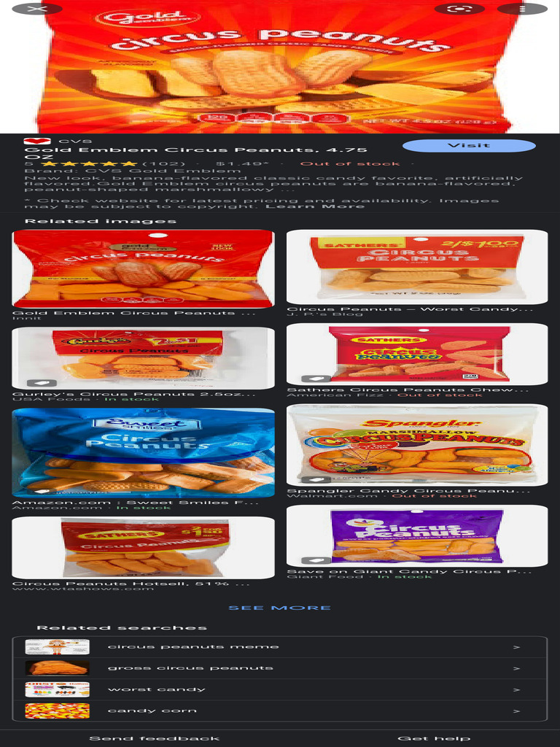Image resolution: width=560 pixels, height=747 pixels.
Task: Click product tag icon on Spangler image
Action: pyautogui.click(x=316, y=479)
